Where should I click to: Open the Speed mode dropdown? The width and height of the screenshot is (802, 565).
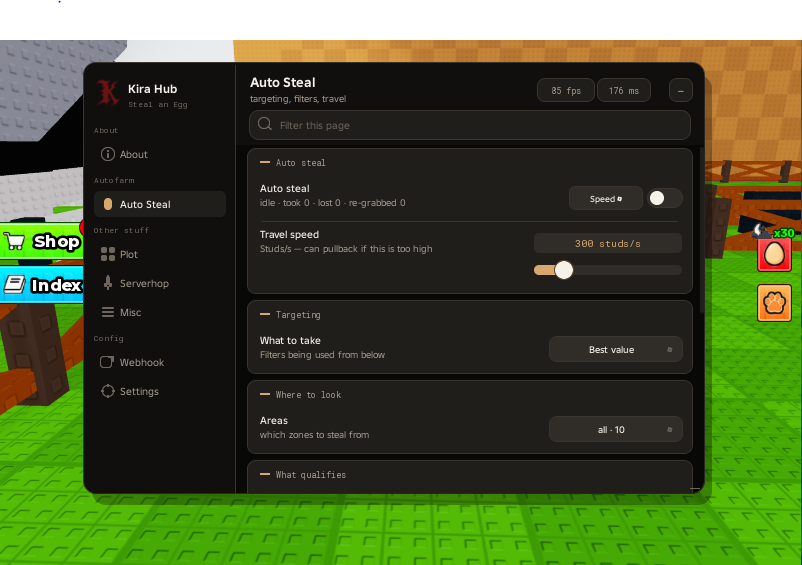[606, 198]
